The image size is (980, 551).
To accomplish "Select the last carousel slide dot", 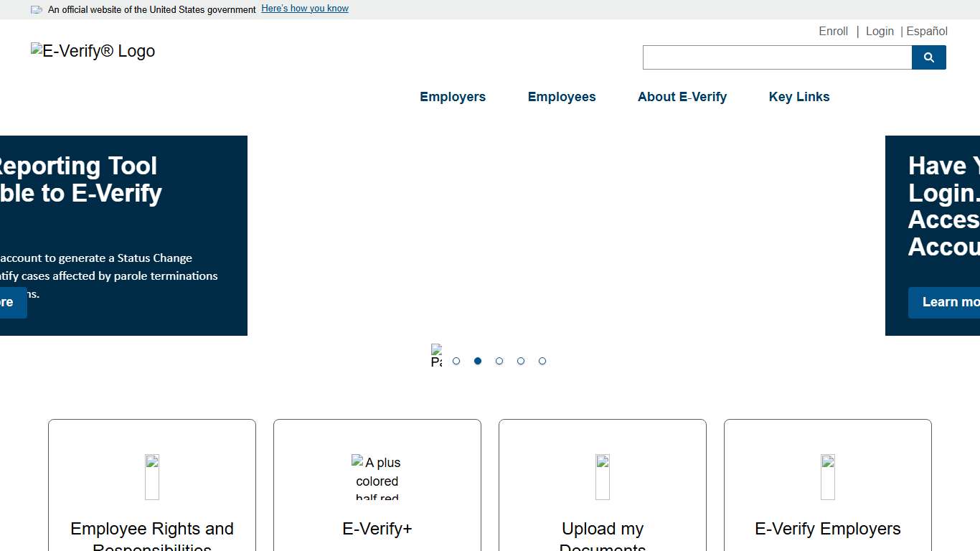I will (542, 361).
